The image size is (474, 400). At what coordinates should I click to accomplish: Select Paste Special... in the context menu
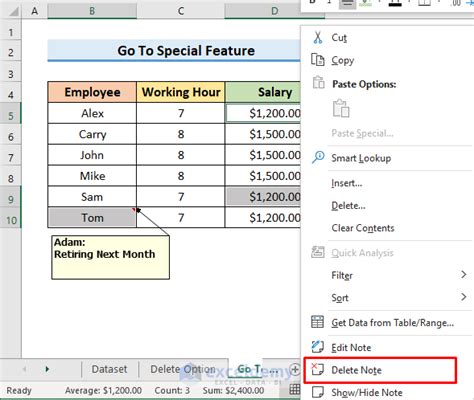(x=362, y=133)
